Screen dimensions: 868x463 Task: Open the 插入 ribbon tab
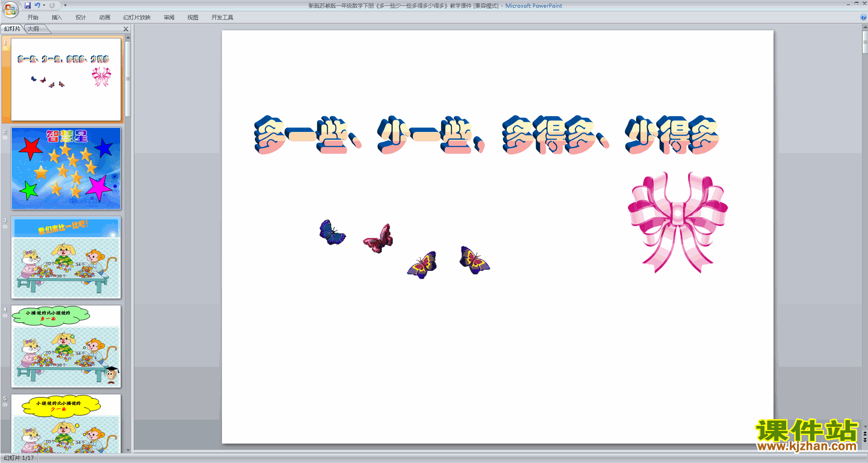coord(57,18)
